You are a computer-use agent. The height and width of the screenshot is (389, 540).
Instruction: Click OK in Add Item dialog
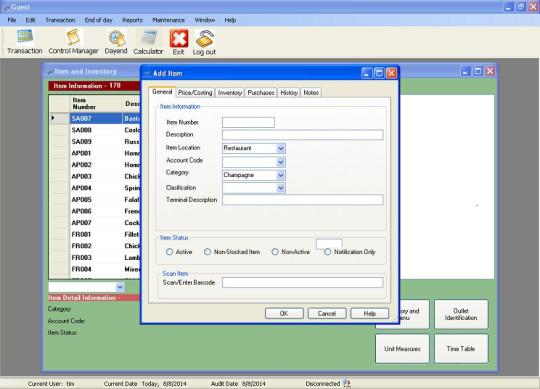click(284, 313)
